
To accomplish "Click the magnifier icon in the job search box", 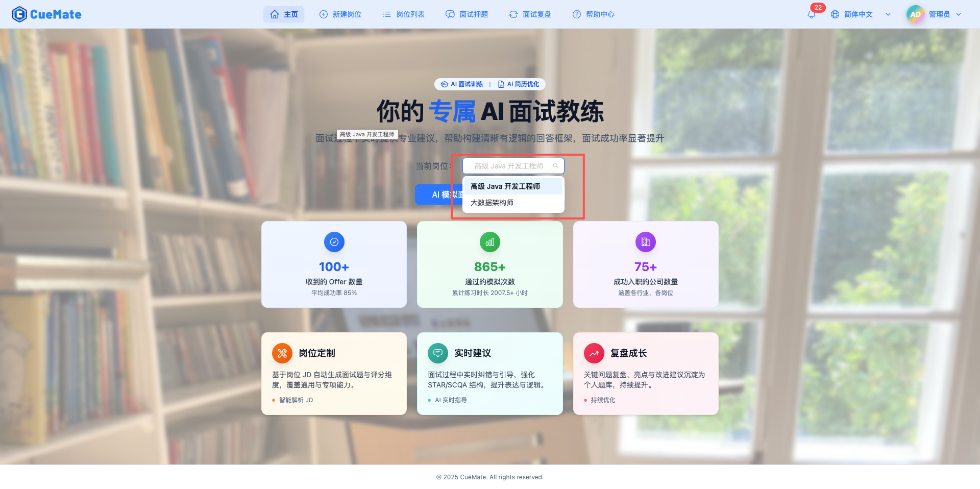I will [556, 165].
